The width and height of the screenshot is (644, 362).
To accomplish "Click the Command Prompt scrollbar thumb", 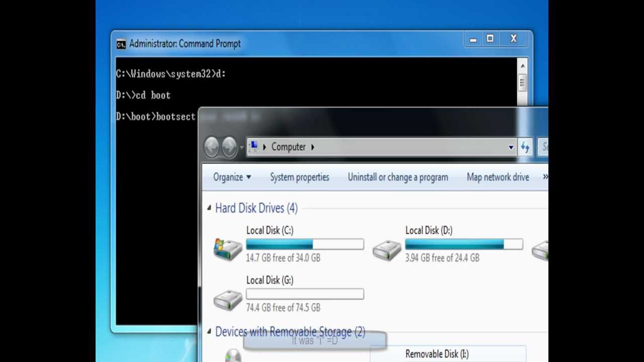I will (x=522, y=82).
